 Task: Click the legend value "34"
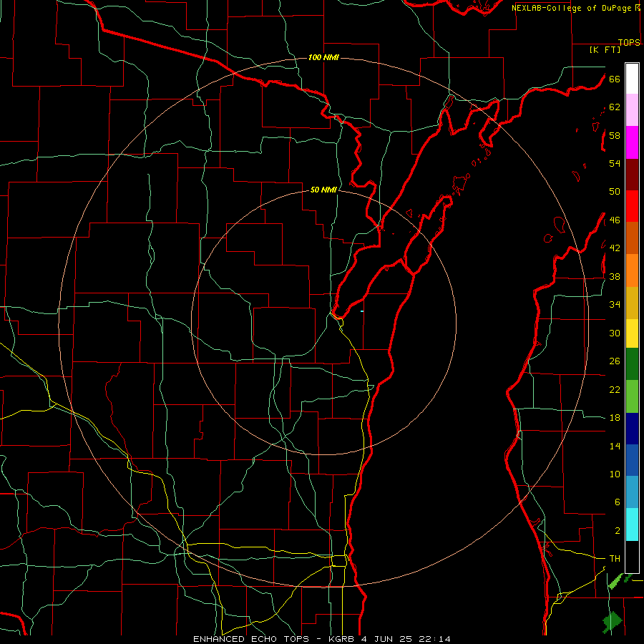click(615, 305)
